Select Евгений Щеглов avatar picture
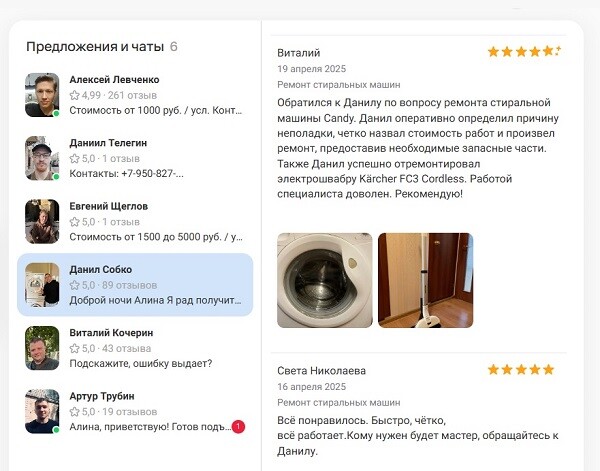Viewport: 600px width, 471px height. 42,221
